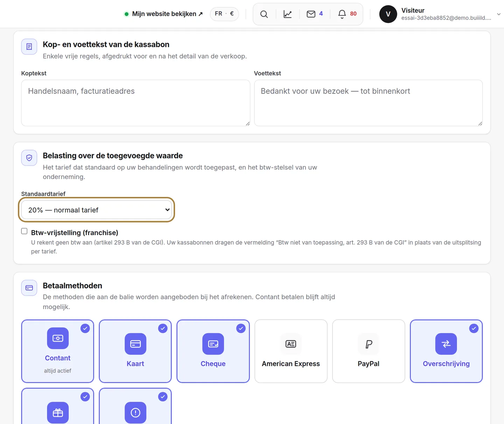Screen dimensions: 504x424
Task: Click the text starting "De methoden die aan de balie"
Action: 189,302
